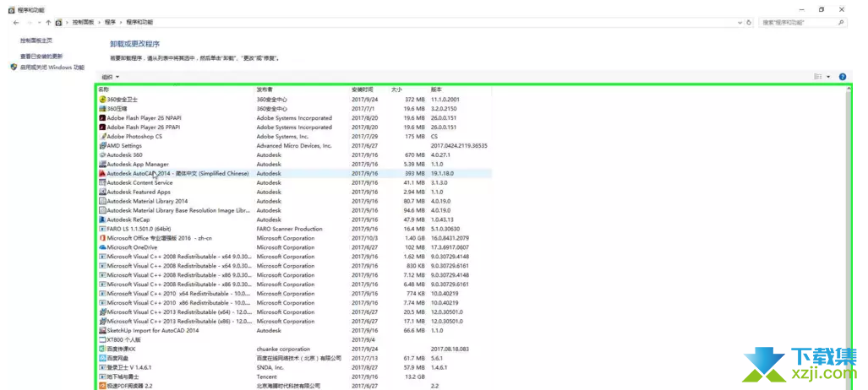Viewport: 868px width, 390px height.
Task: Click the AMD Settings icon
Action: coord(102,145)
